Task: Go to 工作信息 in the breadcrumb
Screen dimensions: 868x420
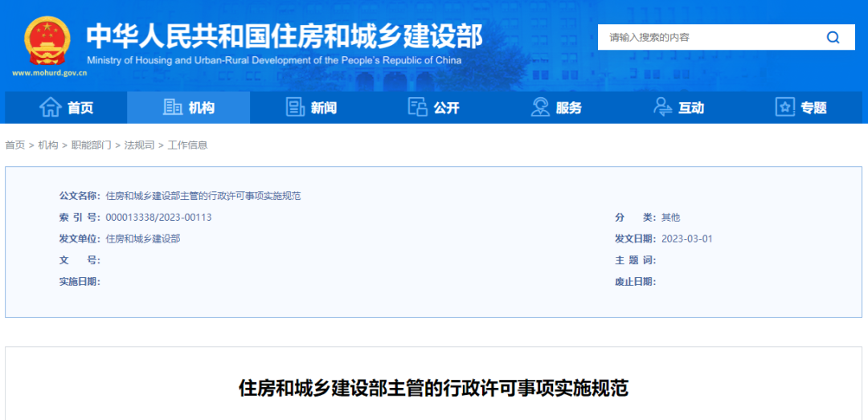Action: point(187,145)
